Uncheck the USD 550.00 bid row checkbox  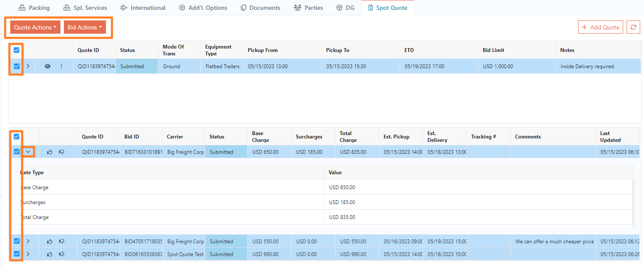click(x=17, y=241)
